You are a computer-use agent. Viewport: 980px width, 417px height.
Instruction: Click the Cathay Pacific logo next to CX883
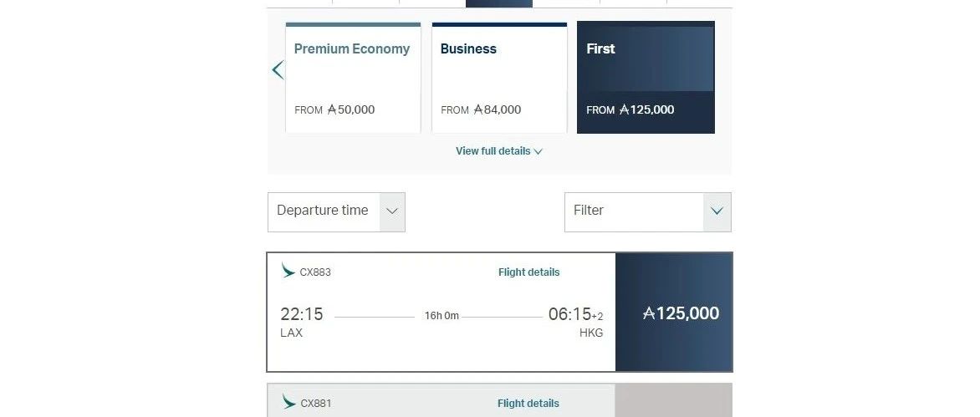click(288, 271)
